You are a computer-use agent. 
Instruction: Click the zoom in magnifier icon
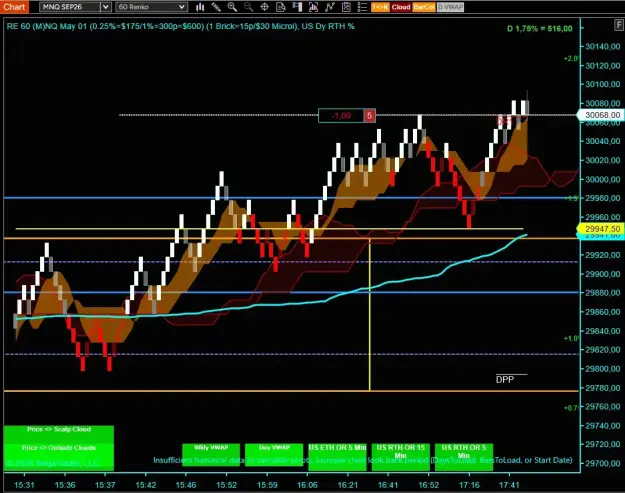click(x=232, y=7)
